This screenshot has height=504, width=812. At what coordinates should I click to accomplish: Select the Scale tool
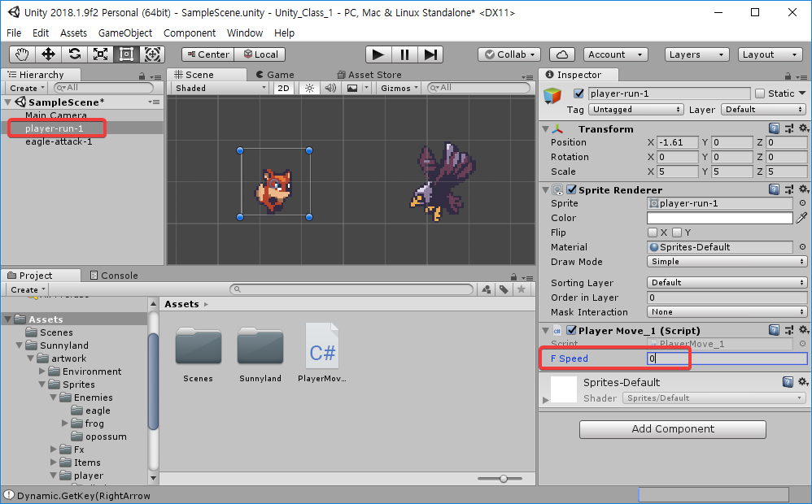click(100, 54)
